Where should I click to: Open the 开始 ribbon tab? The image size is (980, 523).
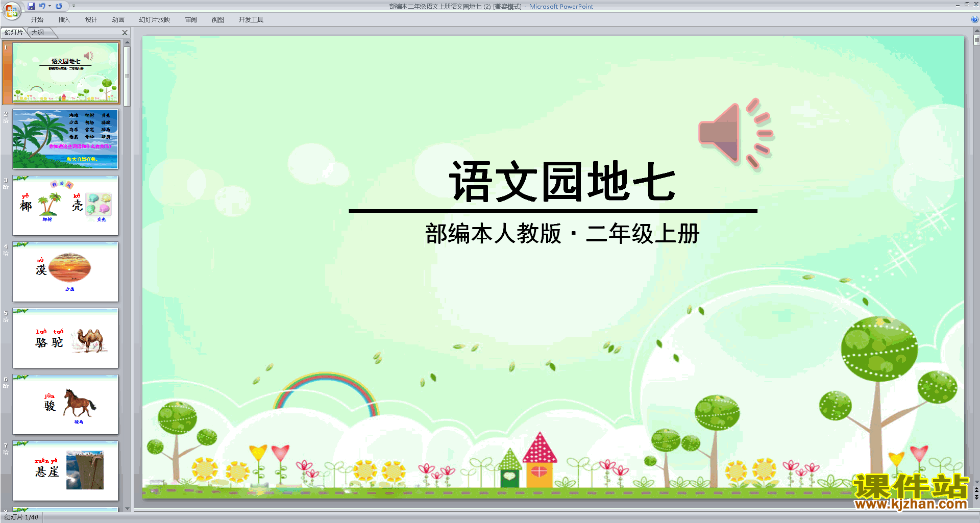pyautogui.click(x=37, y=20)
